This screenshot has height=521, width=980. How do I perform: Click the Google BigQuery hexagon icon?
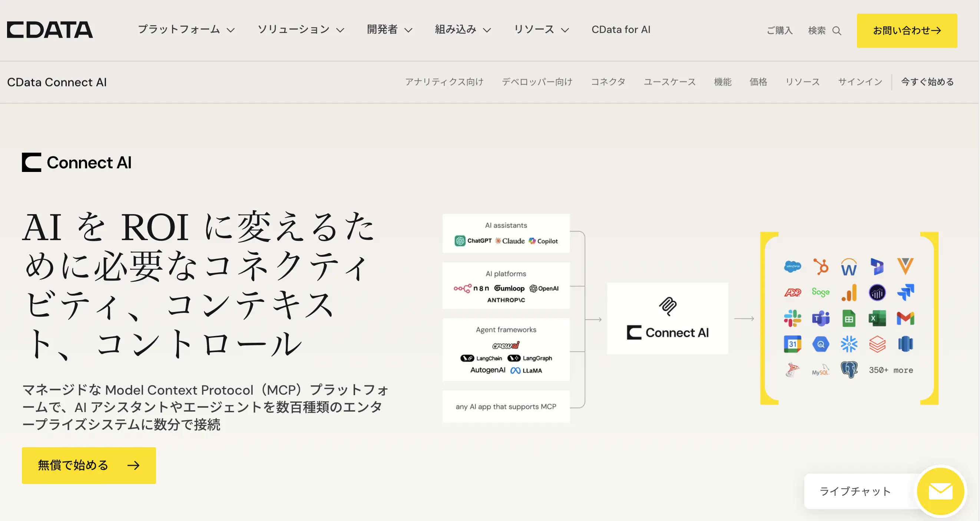(x=821, y=344)
